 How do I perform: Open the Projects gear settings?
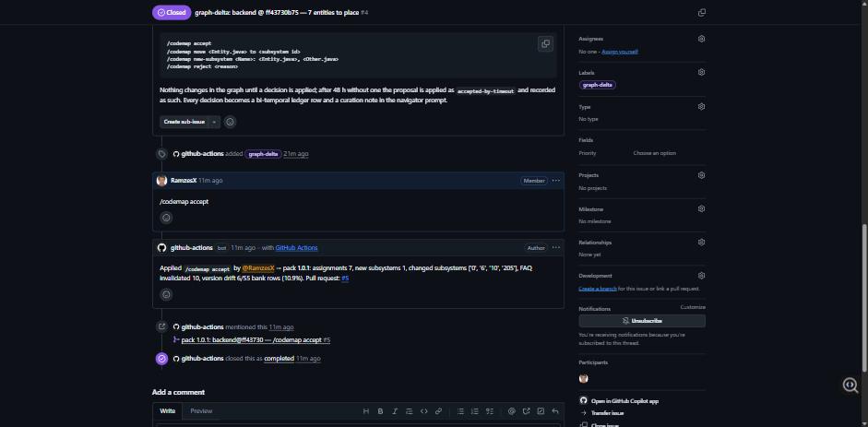[701, 175]
